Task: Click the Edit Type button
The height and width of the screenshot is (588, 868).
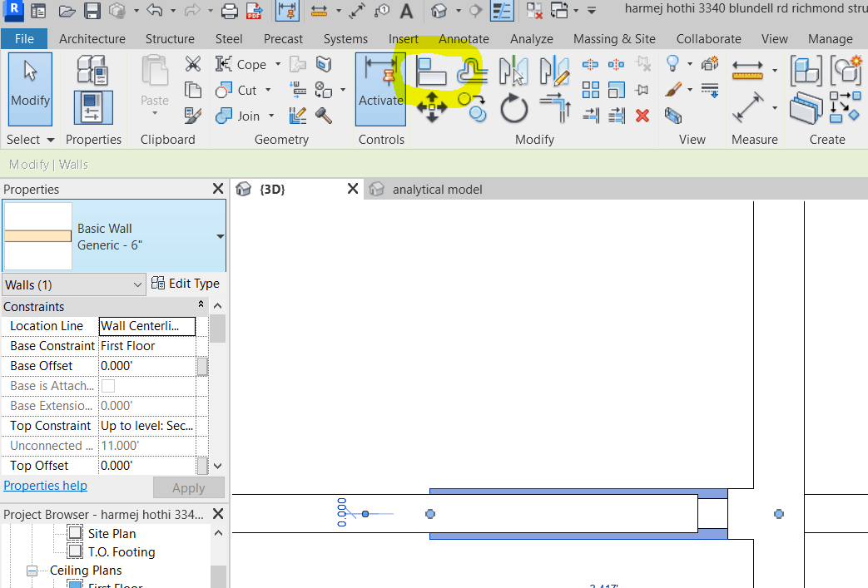Action: tap(186, 283)
